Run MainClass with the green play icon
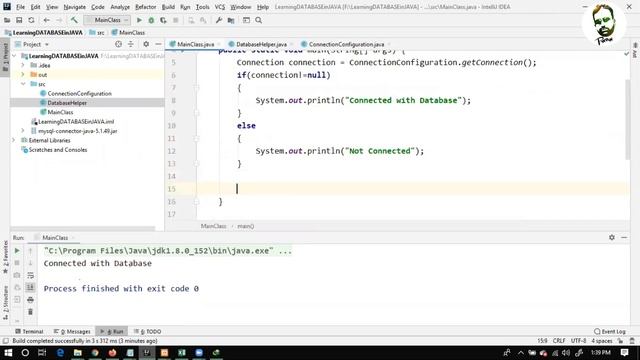 point(139,20)
